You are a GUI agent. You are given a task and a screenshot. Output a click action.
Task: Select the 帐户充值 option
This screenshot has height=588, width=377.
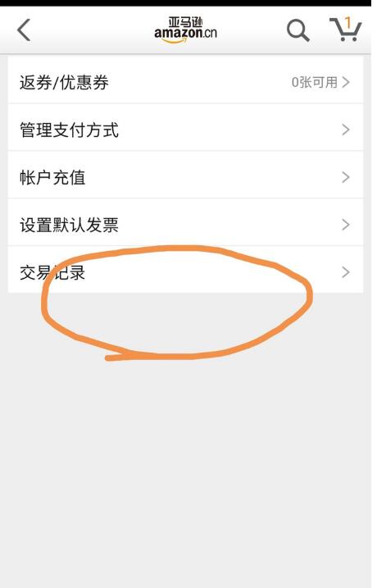coord(185,175)
